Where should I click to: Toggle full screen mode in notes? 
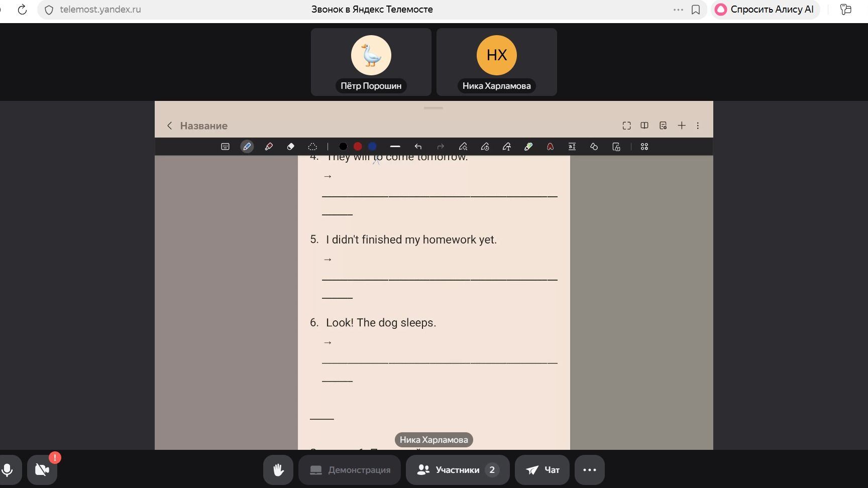point(626,126)
